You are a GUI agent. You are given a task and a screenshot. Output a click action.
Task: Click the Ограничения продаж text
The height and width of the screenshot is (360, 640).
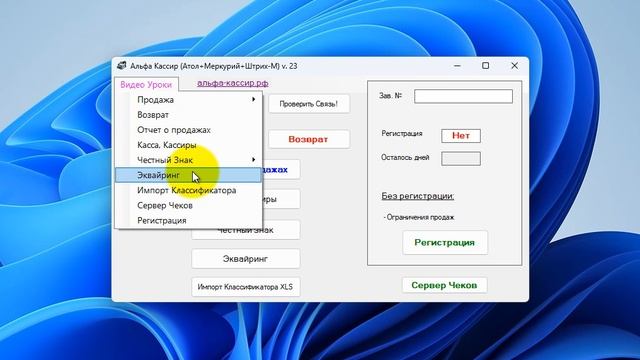(x=419, y=217)
